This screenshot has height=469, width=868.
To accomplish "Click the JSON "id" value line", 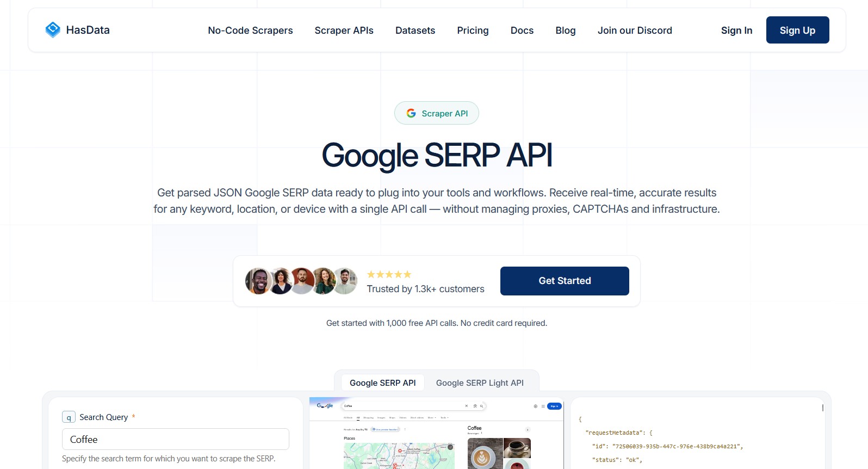I will click(667, 446).
